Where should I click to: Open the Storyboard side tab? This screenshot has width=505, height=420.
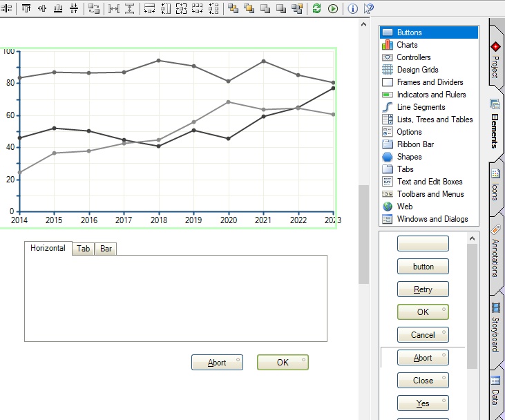click(x=495, y=327)
